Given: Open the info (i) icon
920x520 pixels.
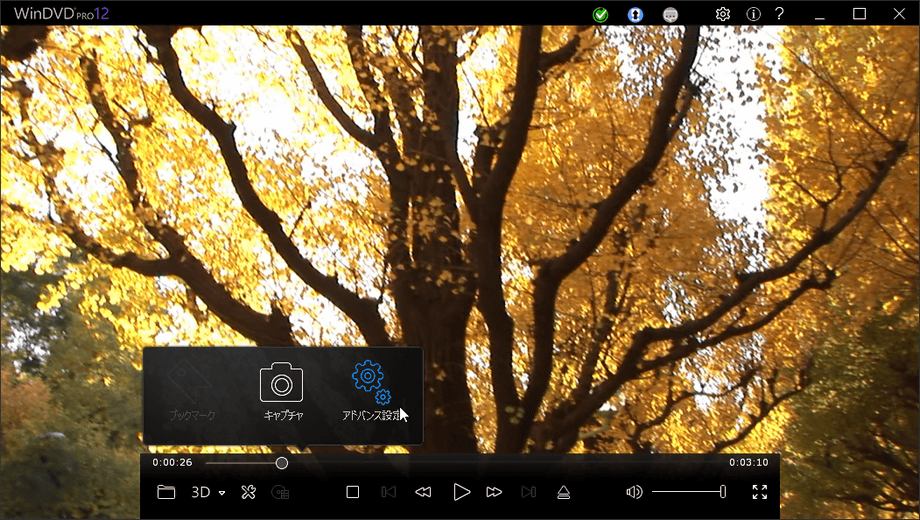Looking at the screenshot, I should (x=753, y=14).
